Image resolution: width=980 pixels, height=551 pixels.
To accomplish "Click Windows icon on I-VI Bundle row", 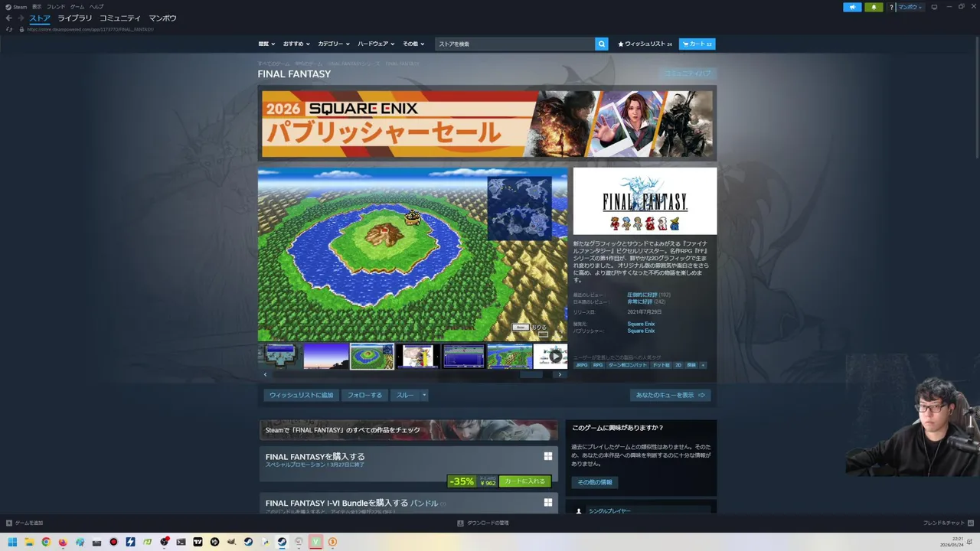I will (x=548, y=503).
